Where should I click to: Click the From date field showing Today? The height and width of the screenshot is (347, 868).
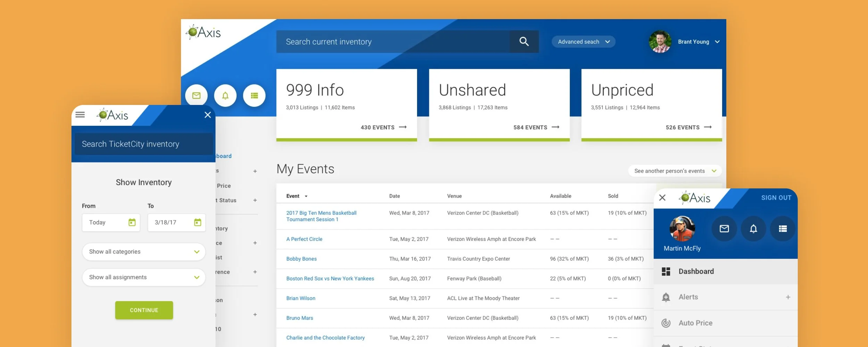111,223
